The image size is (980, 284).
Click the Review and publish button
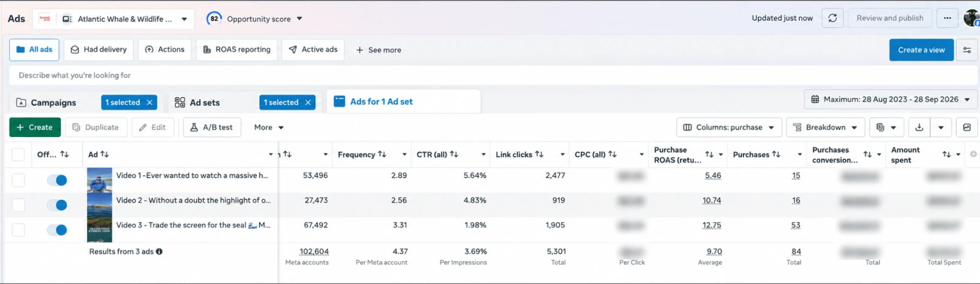click(x=890, y=18)
